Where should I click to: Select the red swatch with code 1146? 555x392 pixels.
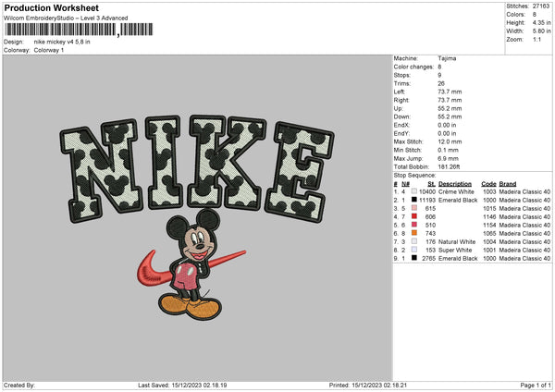point(413,216)
